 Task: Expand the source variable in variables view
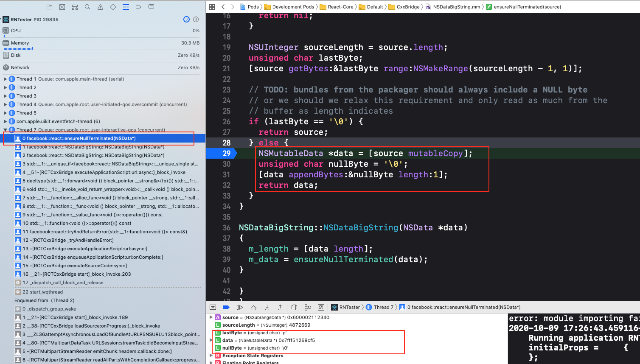click(x=211, y=317)
